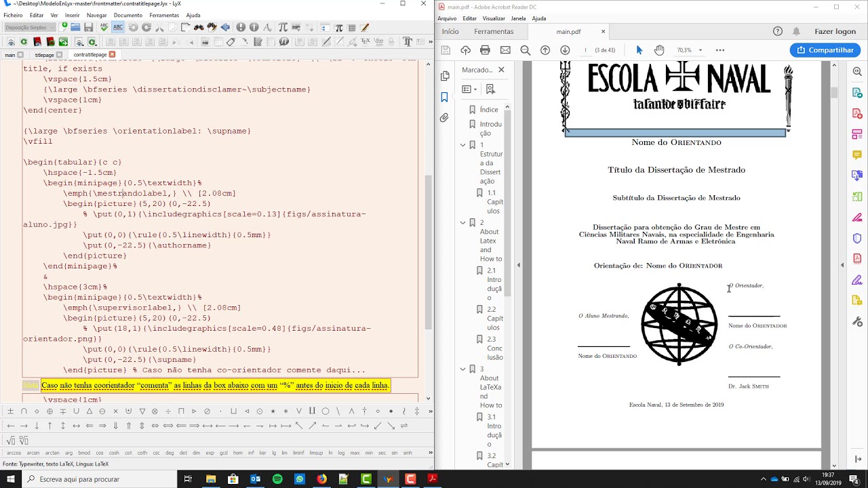868x488 pixels.
Task: Go to next page in Acrobat
Action: point(565,50)
